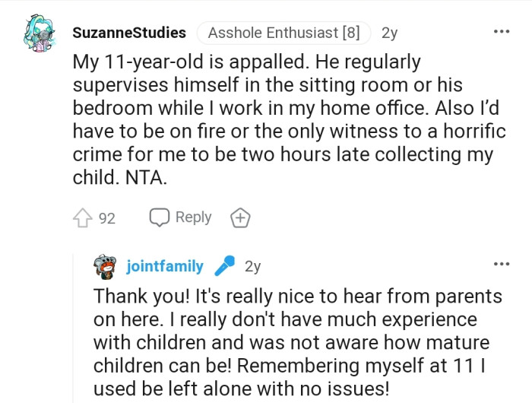Viewport: 532px width, 403px height.
Task: Click the 92 vote count
Action: tap(107, 219)
